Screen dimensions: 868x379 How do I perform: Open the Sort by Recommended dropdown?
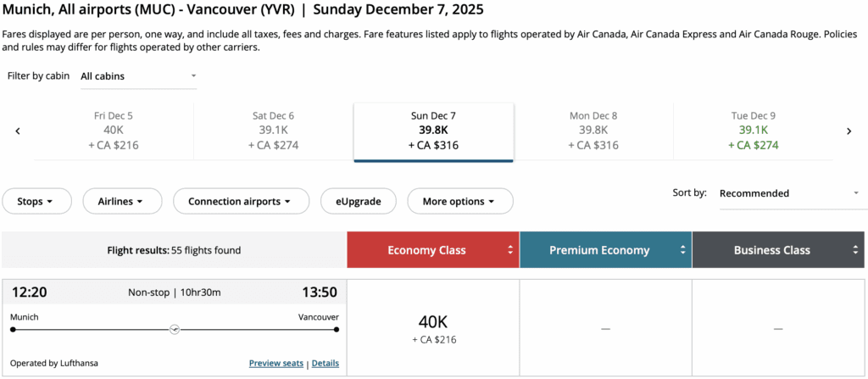click(788, 193)
